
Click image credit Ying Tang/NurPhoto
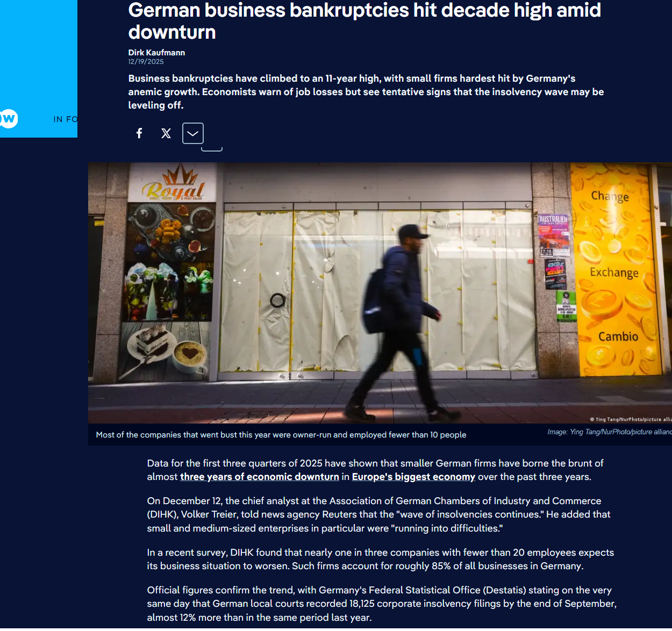(610, 432)
